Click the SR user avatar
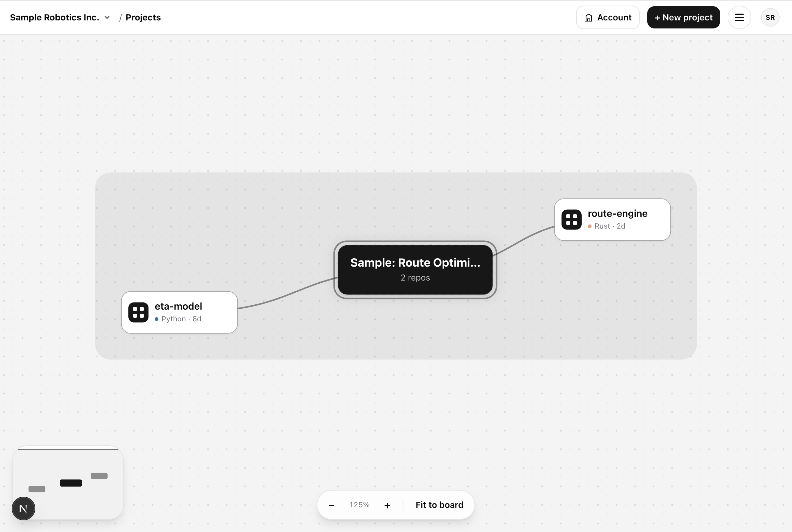 (770, 17)
